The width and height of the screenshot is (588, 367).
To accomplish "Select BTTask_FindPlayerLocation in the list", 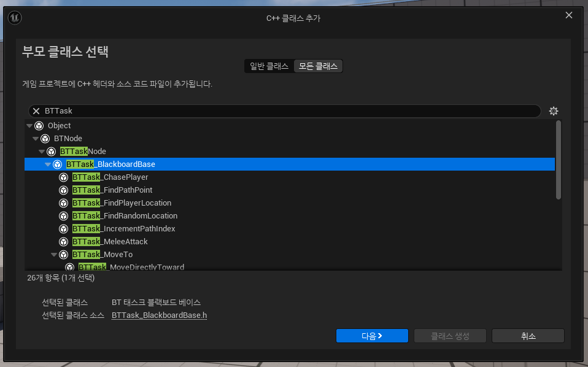I will [x=290, y=203].
